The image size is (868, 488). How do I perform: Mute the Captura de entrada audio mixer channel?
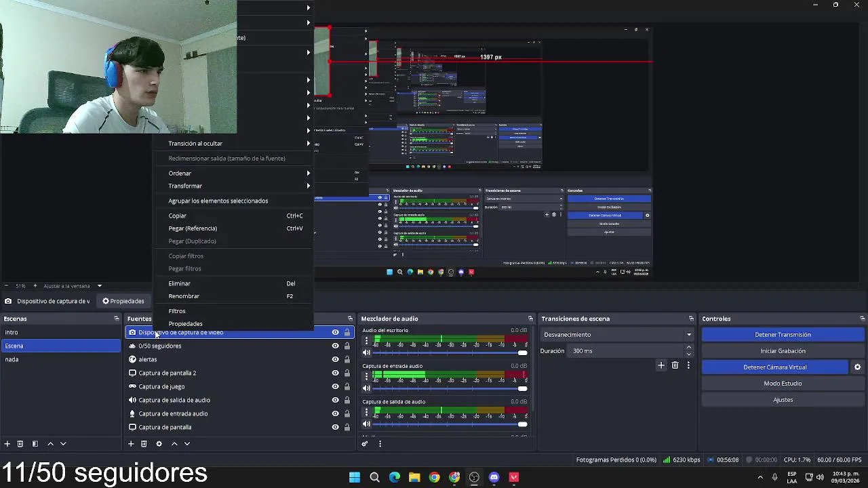coord(367,388)
